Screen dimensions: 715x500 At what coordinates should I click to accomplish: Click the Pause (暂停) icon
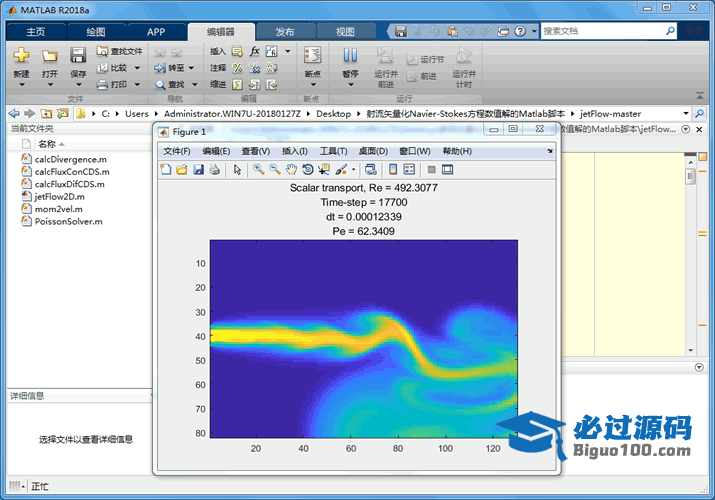[350, 55]
